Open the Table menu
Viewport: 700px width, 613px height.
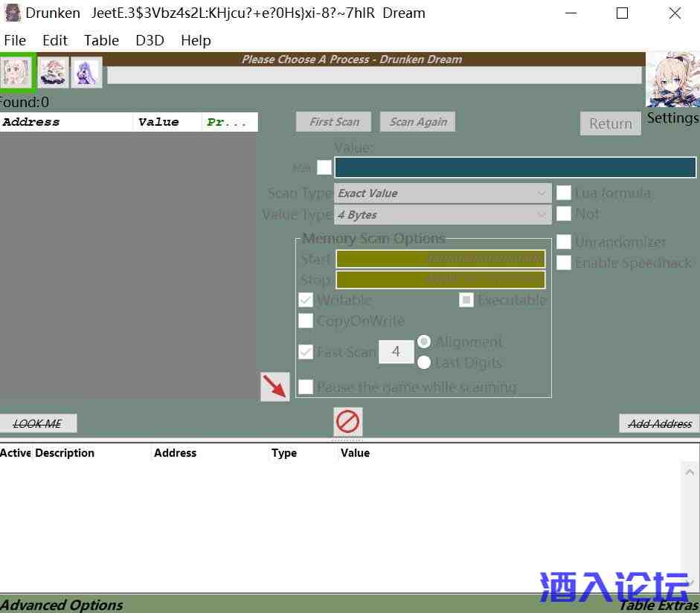click(x=101, y=40)
